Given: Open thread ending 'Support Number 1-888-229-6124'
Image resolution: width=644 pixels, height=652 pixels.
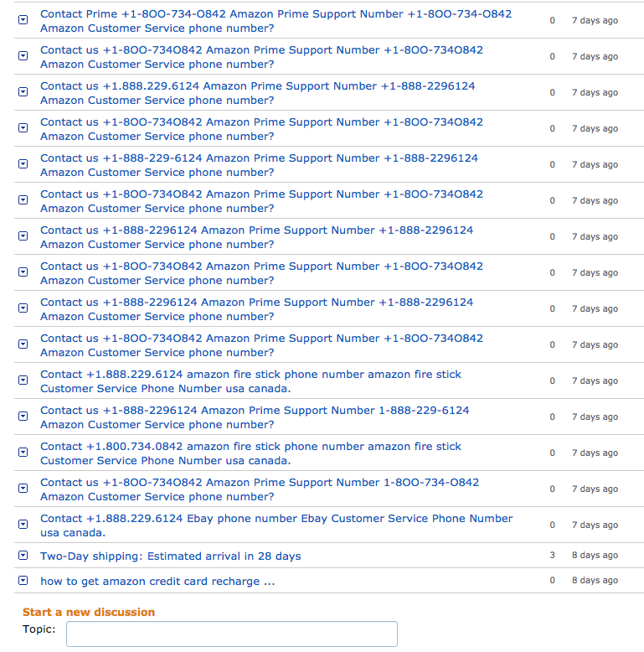Looking at the screenshot, I should point(255,417).
